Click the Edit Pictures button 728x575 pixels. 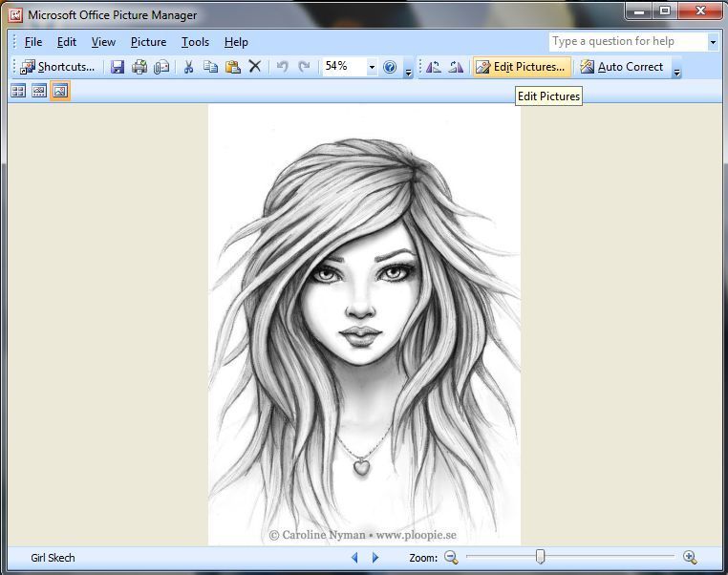(522, 67)
